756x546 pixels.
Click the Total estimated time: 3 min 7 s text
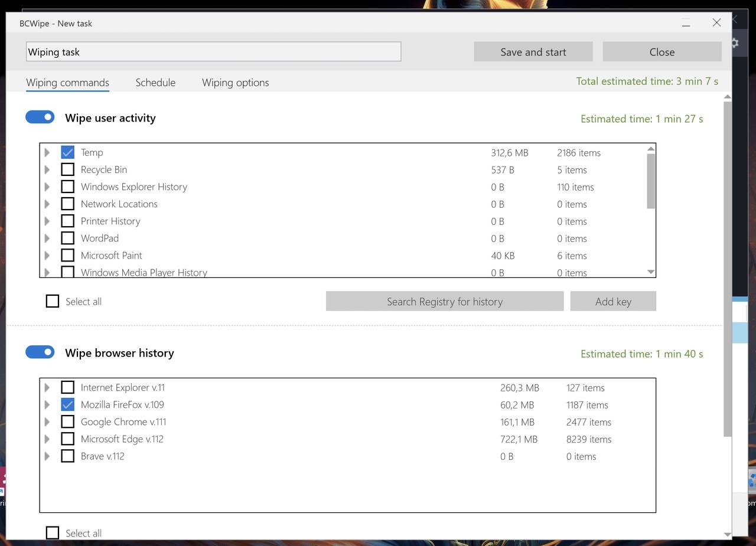(x=647, y=81)
